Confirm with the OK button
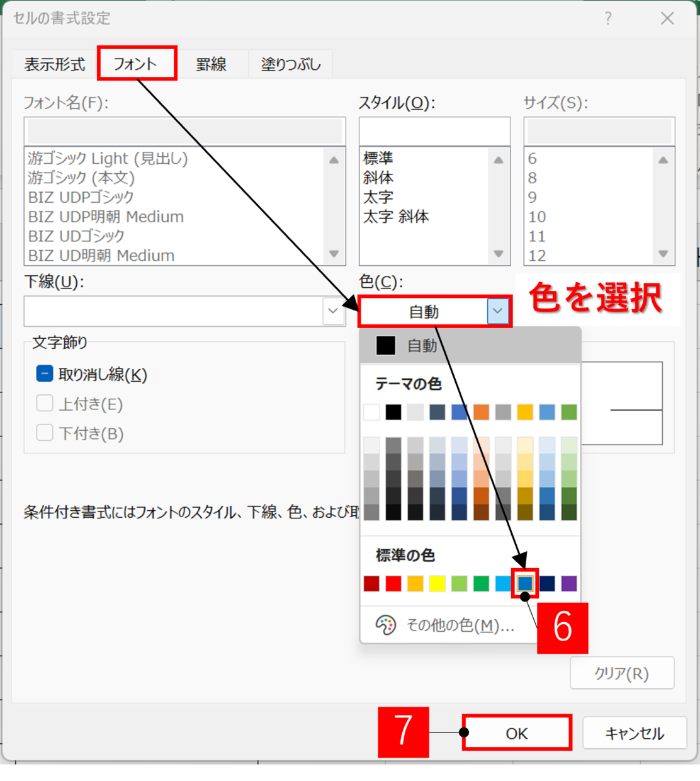Screen dimensions: 700x781 click(517, 733)
